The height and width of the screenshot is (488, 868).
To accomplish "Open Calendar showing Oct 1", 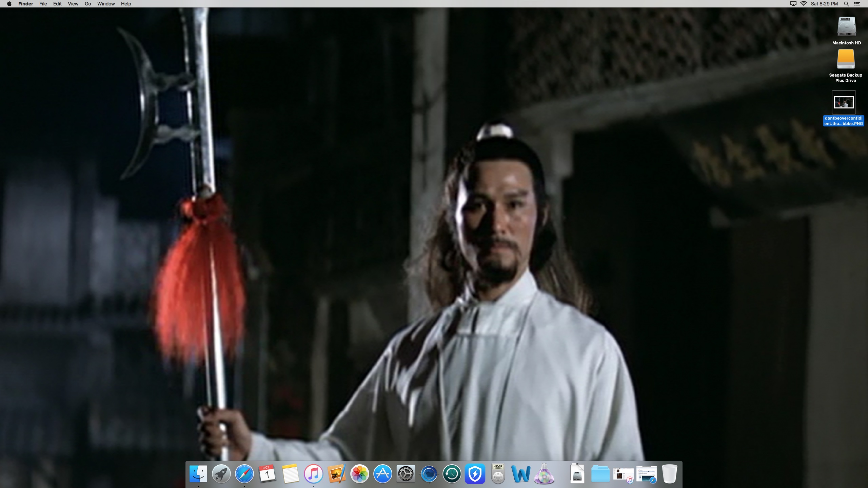I will click(267, 473).
